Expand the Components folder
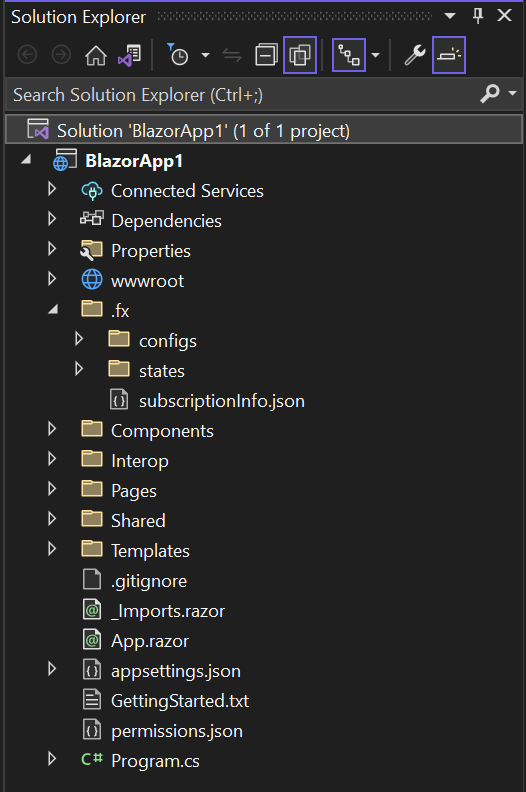Screen dimensions: 526x792 tap(52, 428)
